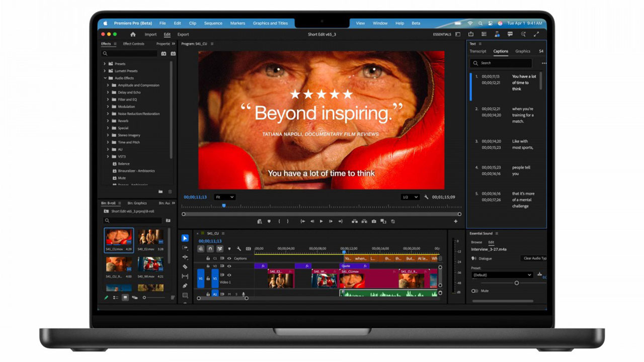The width and height of the screenshot is (644, 362).
Task: Expand the Lumetri Presets folder
Action: coord(105,71)
